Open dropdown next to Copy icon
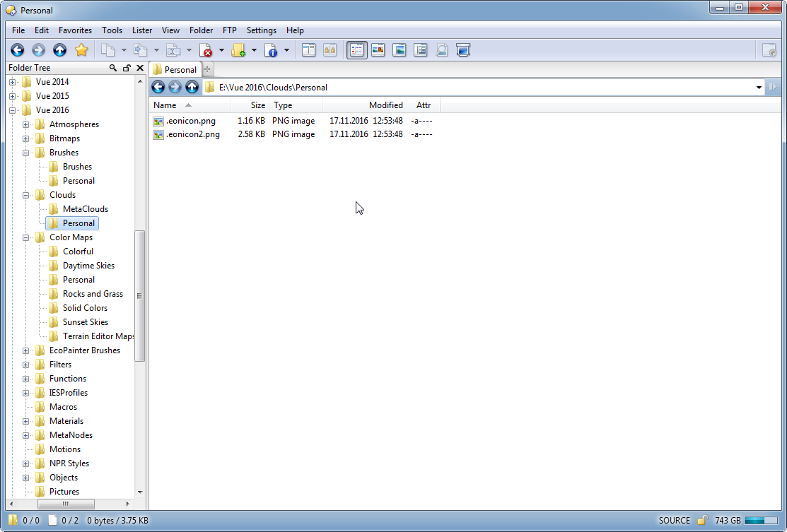This screenshot has height=532, width=787. 124,50
